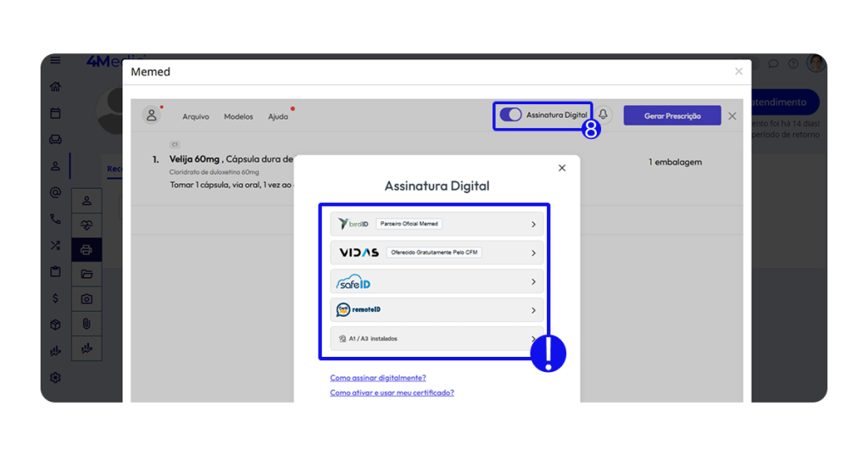Open the calendar icon in sidebar

[55, 113]
